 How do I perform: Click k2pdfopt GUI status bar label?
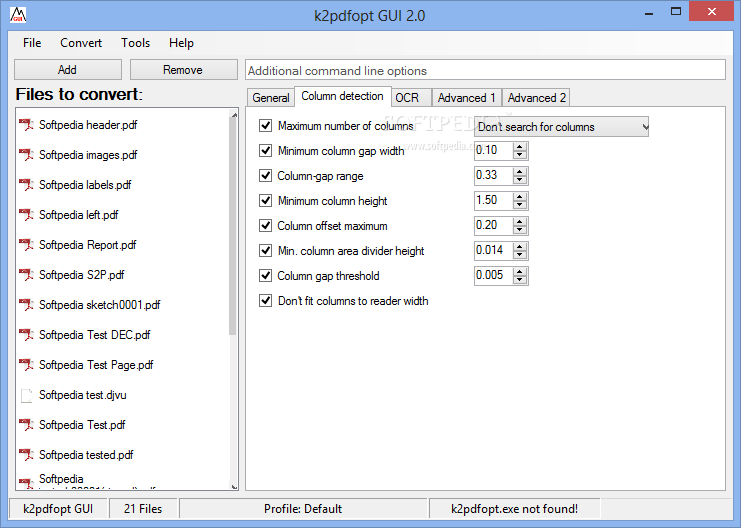[58, 509]
